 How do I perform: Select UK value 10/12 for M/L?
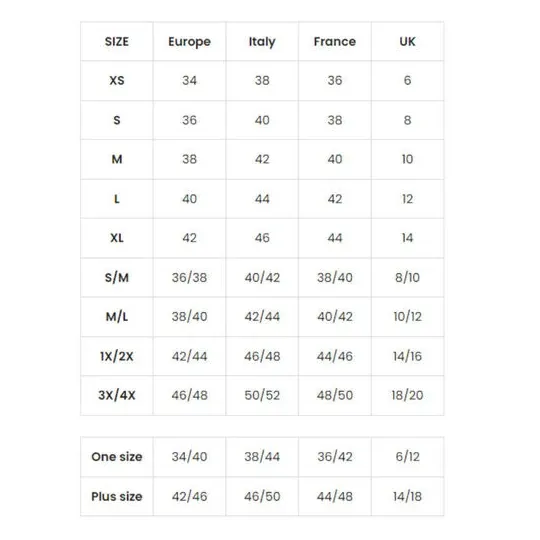pos(407,317)
